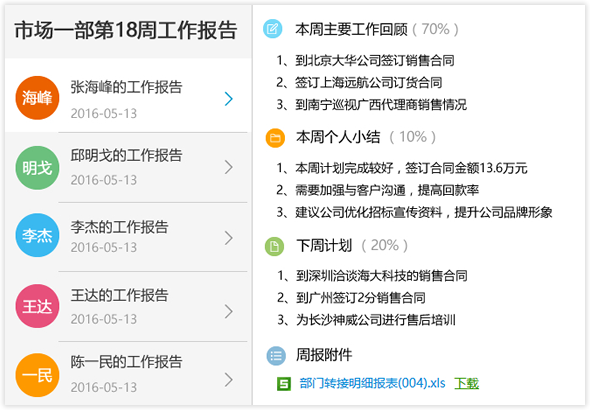590x410 pixels.
Task: Open the 部门转接明细报表(004).xls attachment link
Action: click(x=372, y=384)
